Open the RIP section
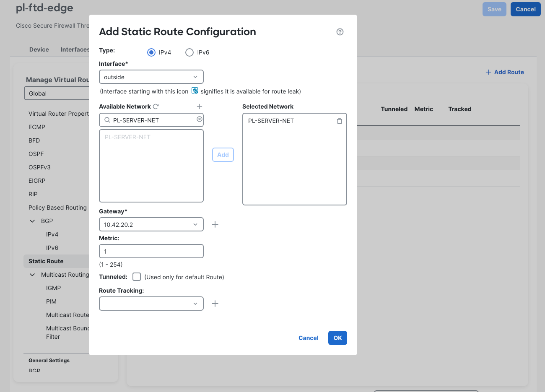 point(33,194)
